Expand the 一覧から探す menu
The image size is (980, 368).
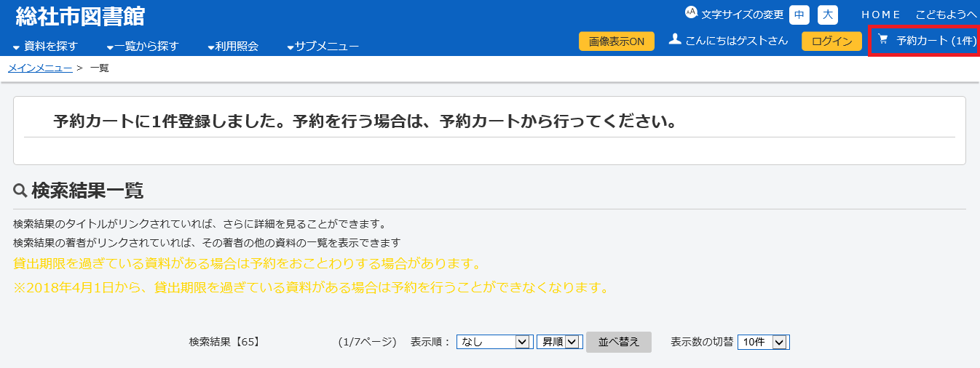(143, 47)
